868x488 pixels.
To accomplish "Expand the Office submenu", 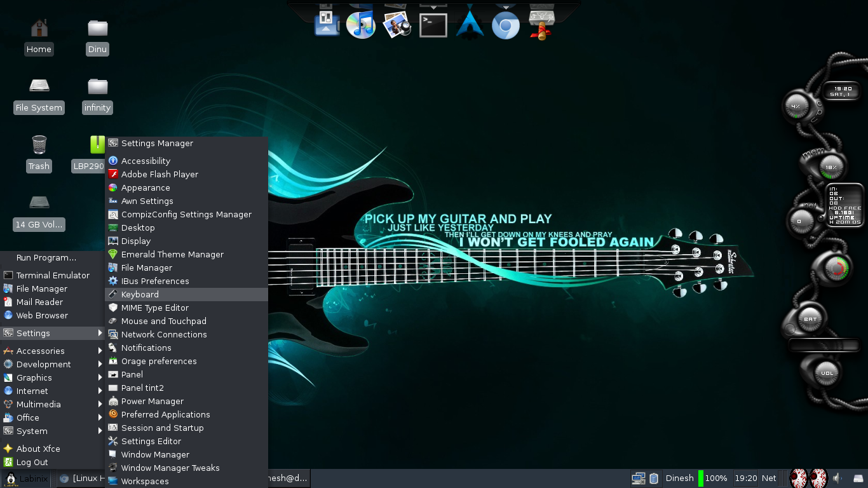I will pos(52,417).
